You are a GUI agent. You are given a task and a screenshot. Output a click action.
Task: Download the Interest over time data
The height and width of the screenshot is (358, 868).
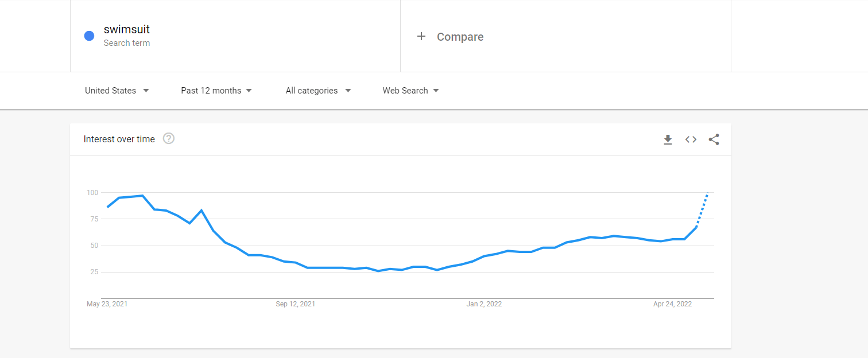point(668,139)
